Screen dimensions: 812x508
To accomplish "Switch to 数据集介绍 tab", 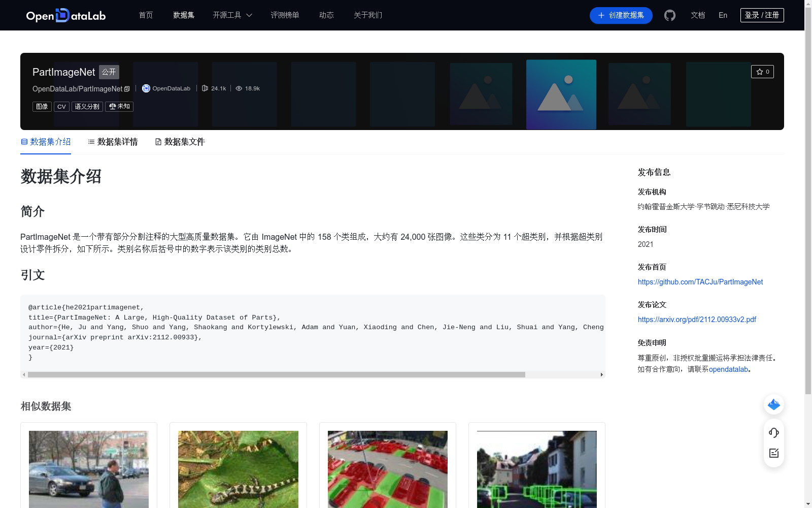I will pyautogui.click(x=46, y=142).
